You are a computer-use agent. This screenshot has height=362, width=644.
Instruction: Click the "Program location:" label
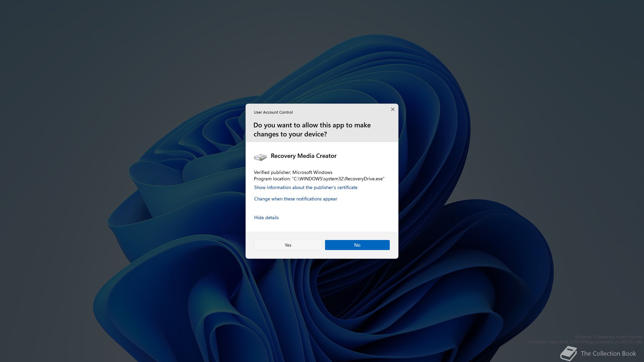[x=272, y=179]
